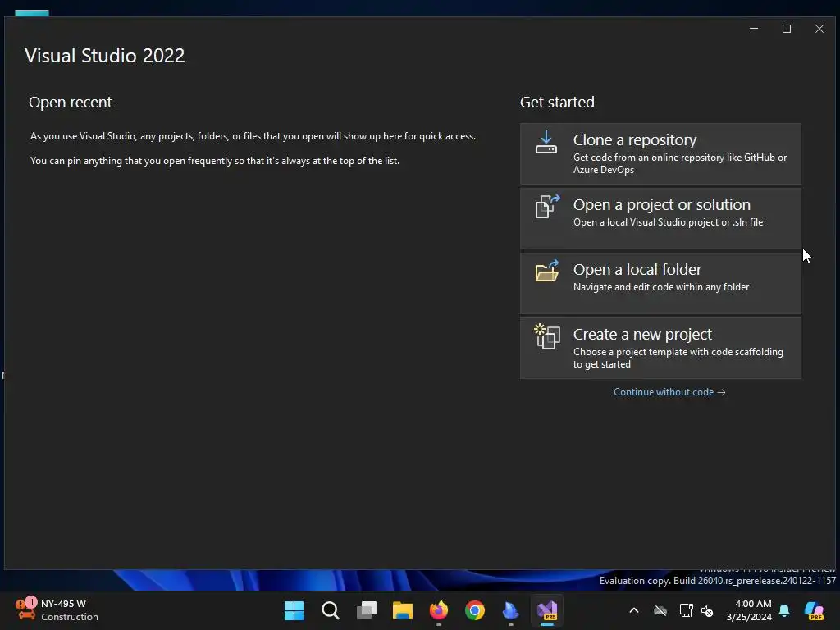The height and width of the screenshot is (630, 840).
Task: Click 'Choose a project template' description text
Action: pos(678,358)
